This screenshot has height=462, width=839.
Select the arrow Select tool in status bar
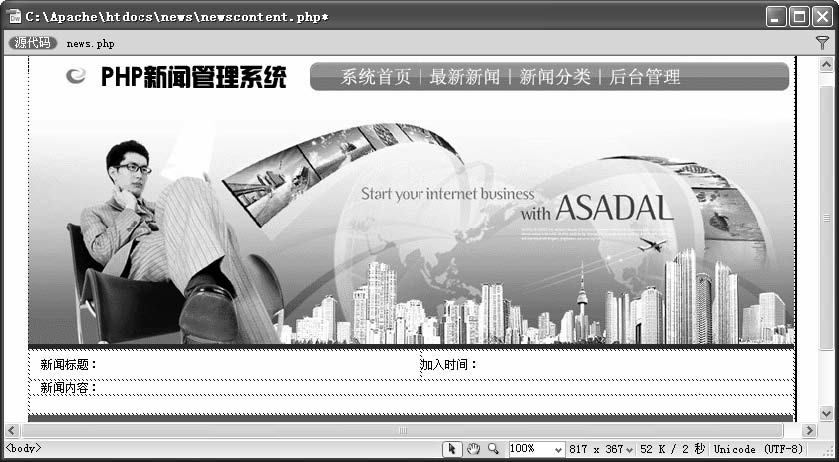[x=452, y=449]
